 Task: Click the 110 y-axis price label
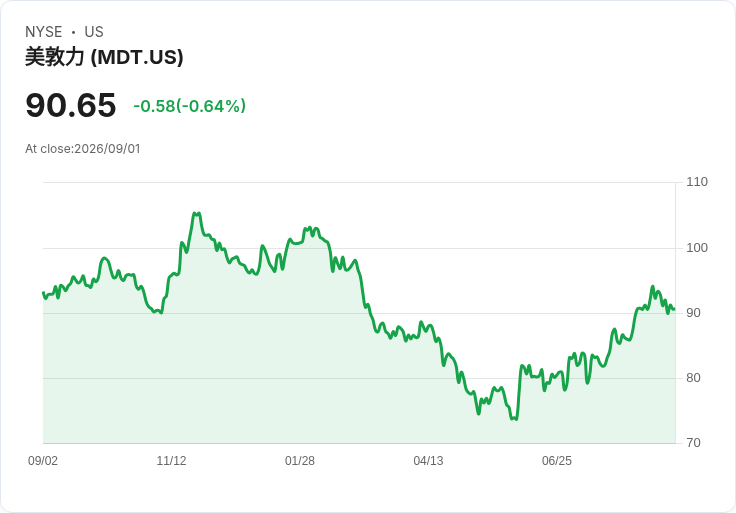pos(697,182)
